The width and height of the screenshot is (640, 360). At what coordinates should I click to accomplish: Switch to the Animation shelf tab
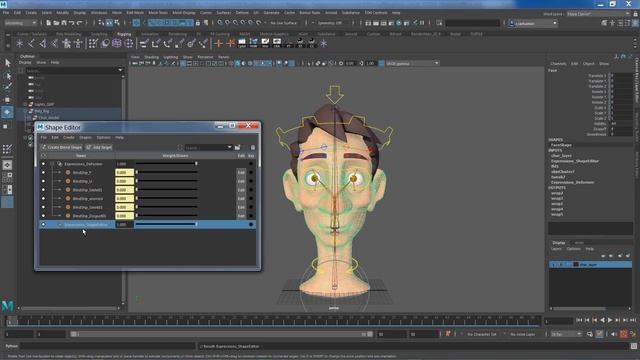coord(150,34)
